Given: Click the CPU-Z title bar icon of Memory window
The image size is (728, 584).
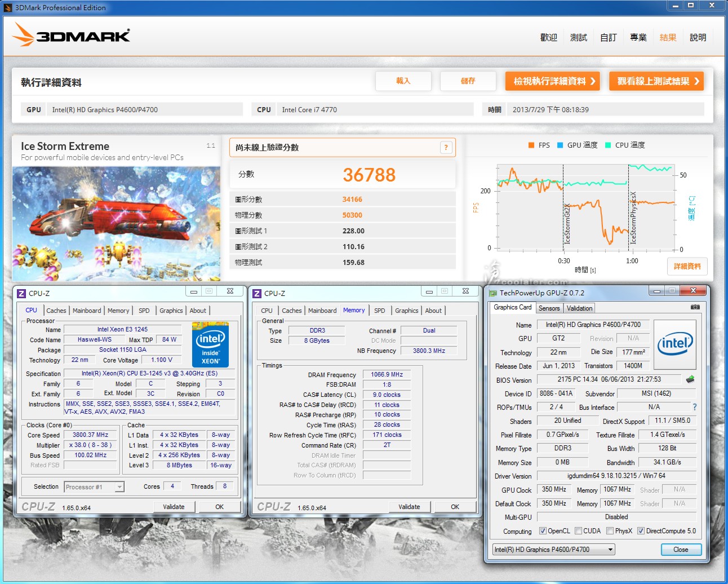Looking at the screenshot, I should (x=257, y=293).
